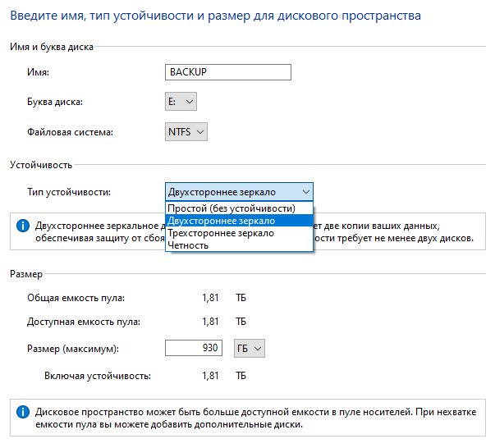Image resolution: width=495 pixels, height=448 pixels.
Task: Pick the Четность resiliency option
Action: (x=188, y=245)
